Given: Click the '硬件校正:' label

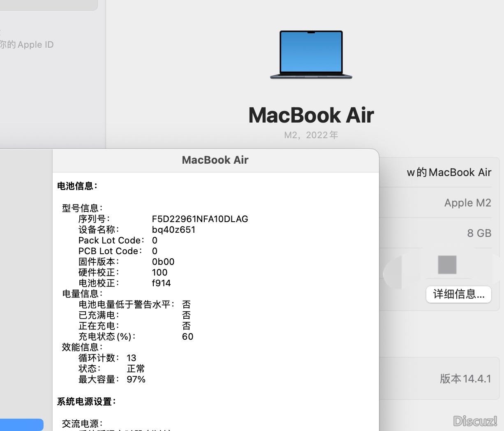Looking at the screenshot, I should point(99,272).
